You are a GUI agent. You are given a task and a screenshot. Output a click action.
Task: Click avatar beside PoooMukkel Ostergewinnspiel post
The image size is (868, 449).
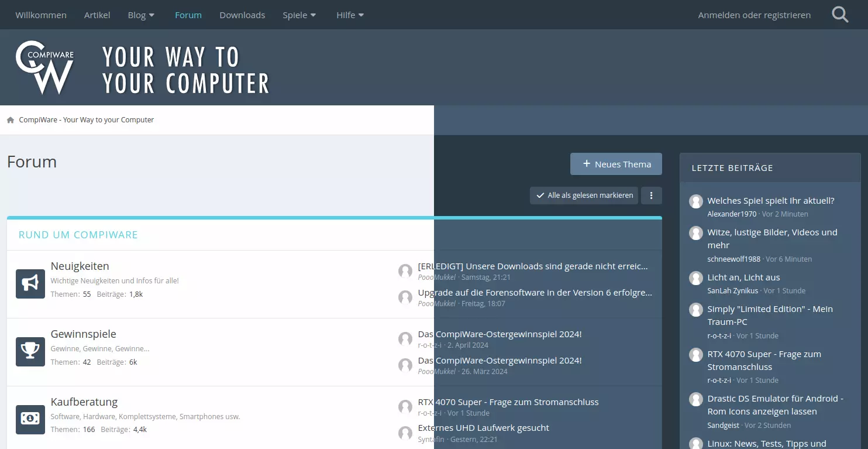[x=405, y=365]
